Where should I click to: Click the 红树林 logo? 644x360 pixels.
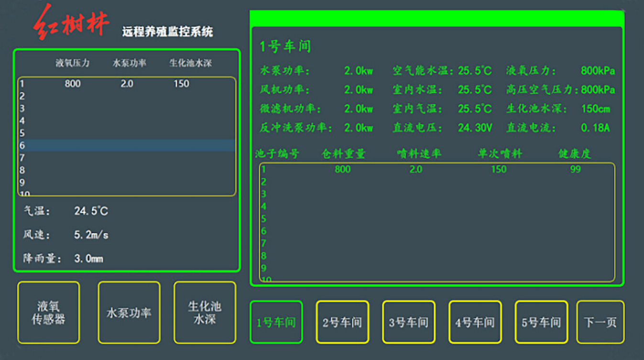[x=71, y=22]
